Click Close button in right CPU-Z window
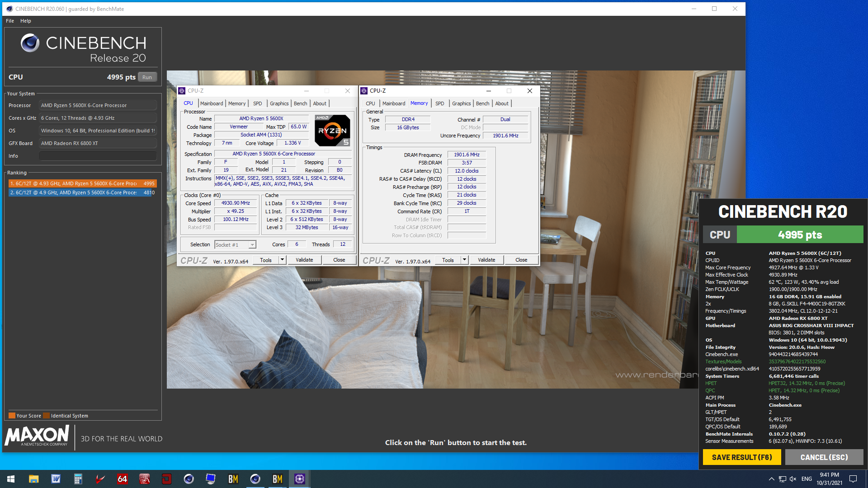The image size is (868, 488). click(x=521, y=260)
